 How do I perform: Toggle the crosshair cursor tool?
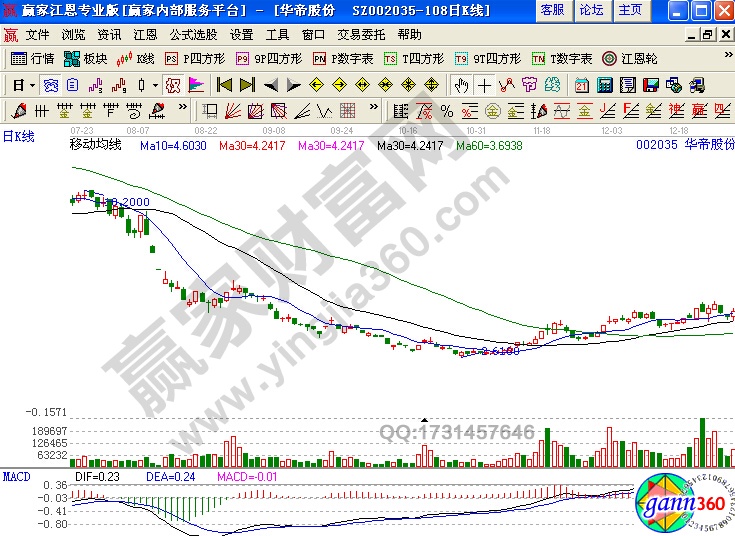[484, 84]
